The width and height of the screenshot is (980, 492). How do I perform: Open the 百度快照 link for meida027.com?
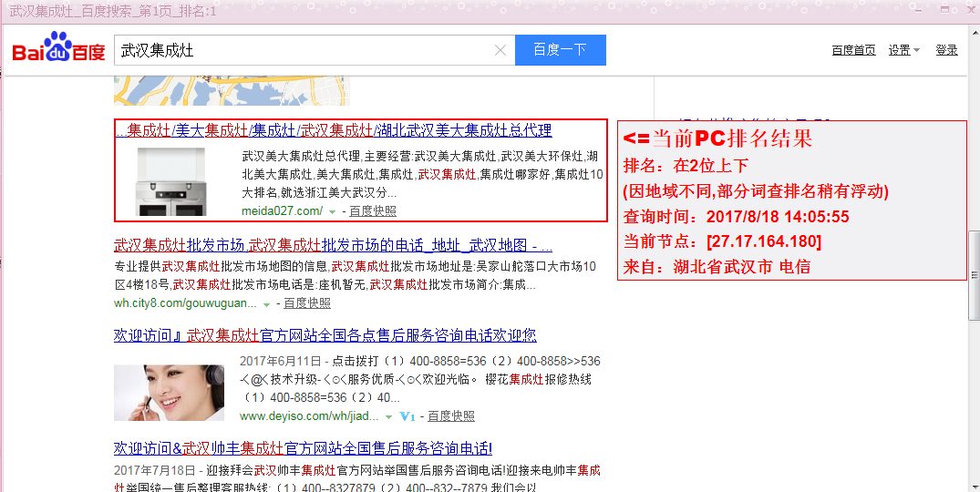(x=373, y=211)
